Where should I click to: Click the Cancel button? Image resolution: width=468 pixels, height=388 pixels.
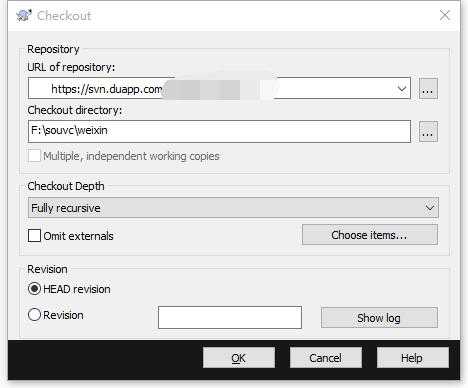click(x=326, y=358)
